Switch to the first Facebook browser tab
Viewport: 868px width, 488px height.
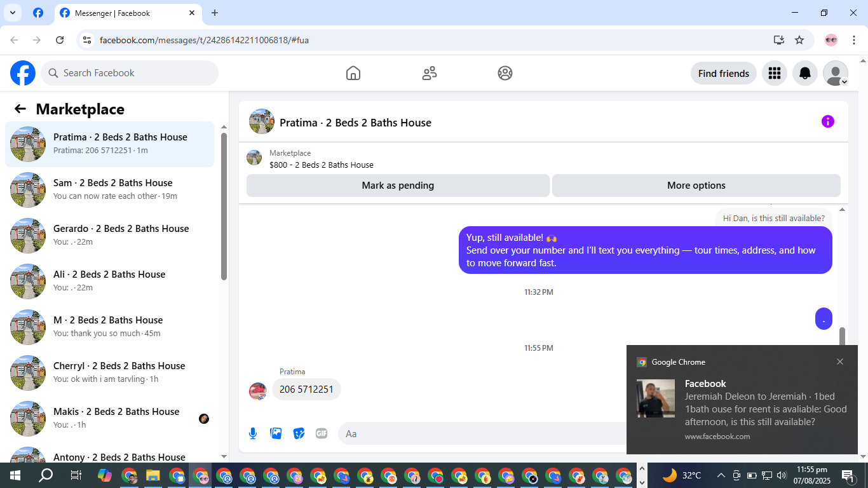click(38, 13)
